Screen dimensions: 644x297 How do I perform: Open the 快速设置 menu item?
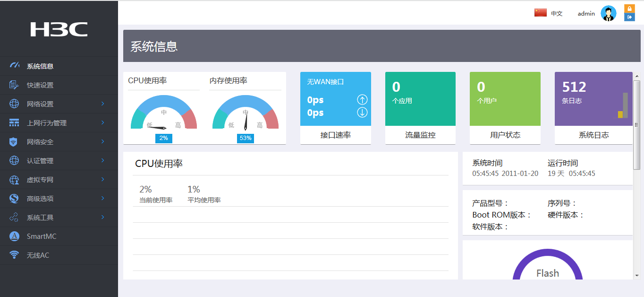click(x=59, y=85)
